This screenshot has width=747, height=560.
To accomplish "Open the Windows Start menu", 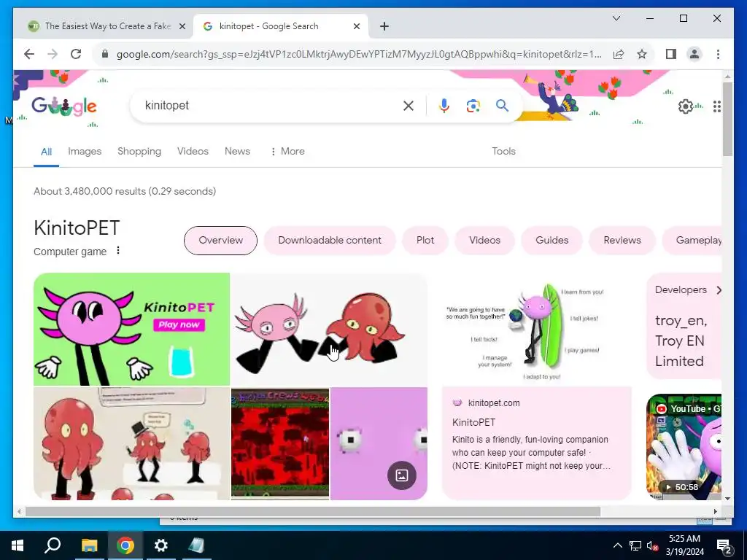I will coord(18,545).
